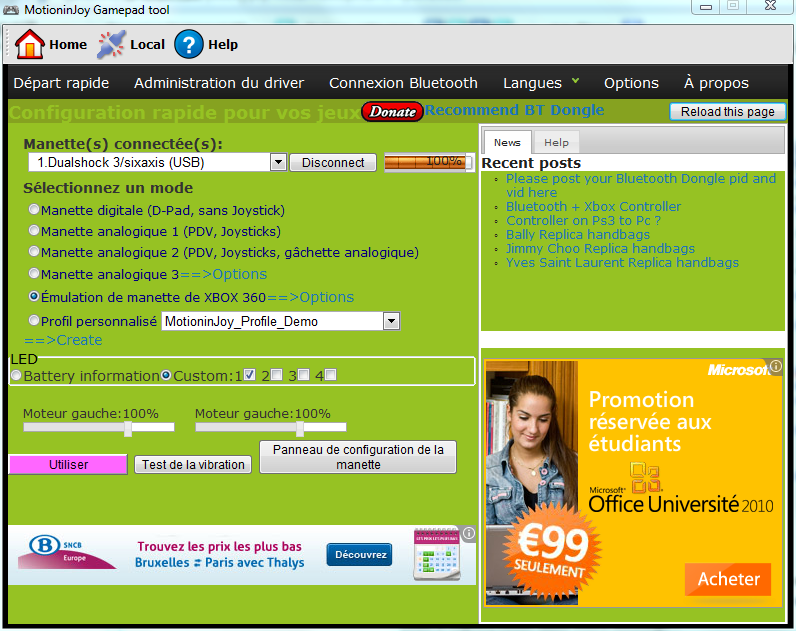Select Manette analogique 3 radio button

coord(34,273)
